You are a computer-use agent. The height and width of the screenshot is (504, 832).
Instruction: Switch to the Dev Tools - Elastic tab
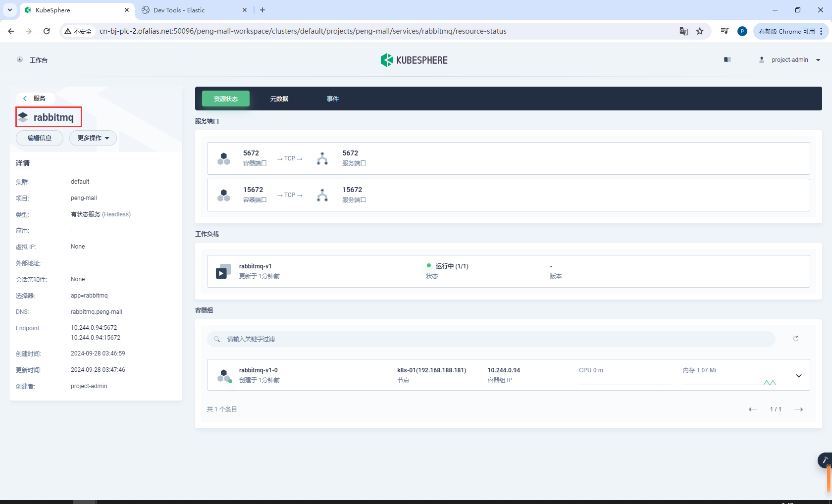[193, 10]
